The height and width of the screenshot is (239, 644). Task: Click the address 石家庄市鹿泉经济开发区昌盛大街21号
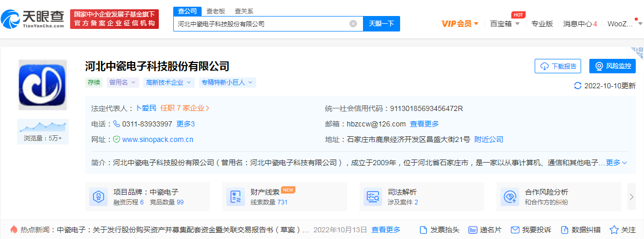408,139
